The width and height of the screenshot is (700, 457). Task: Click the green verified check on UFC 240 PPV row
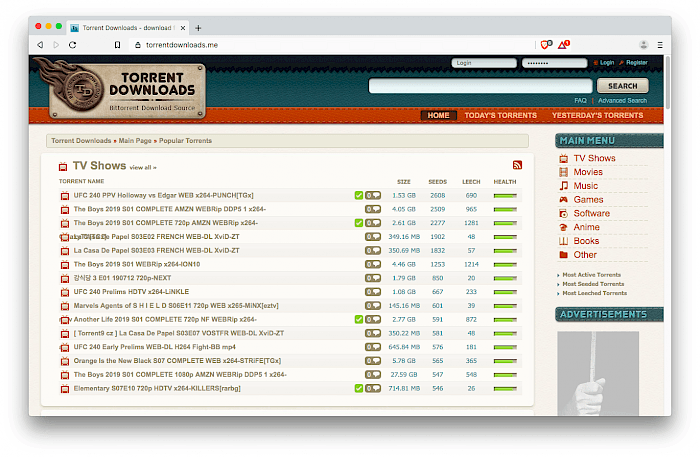pyautogui.click(x=358, y=195)
